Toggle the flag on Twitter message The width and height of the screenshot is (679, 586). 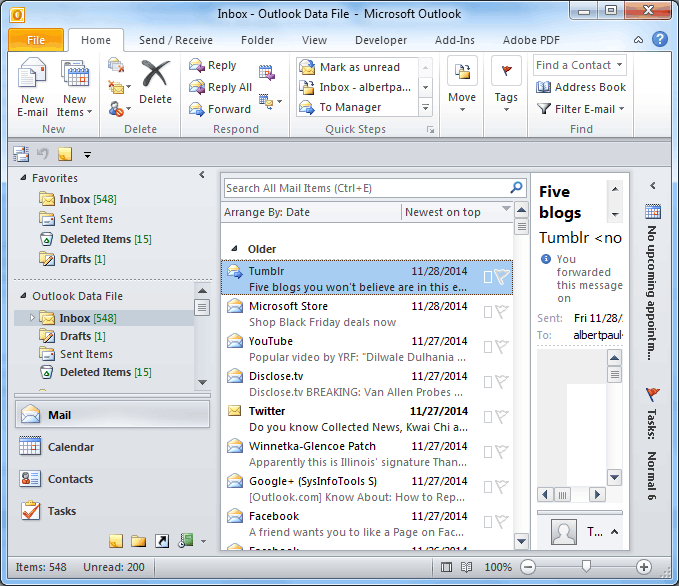(x=502, y=417)
